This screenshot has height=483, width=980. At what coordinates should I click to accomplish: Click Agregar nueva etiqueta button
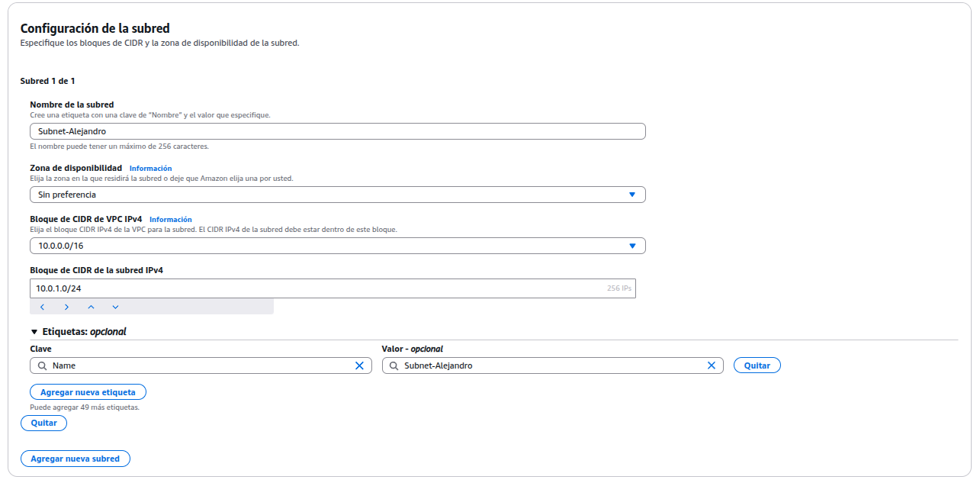[x=88, y=392]
